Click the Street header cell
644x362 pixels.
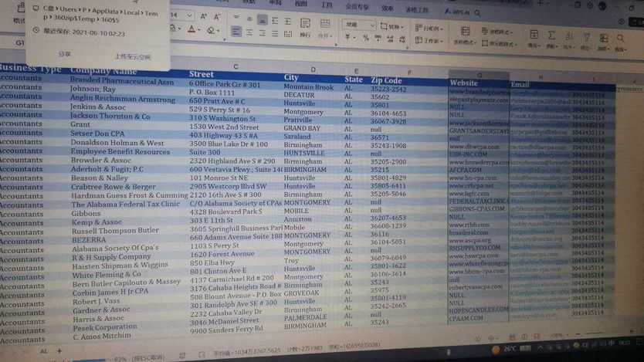tap(202, 74)
